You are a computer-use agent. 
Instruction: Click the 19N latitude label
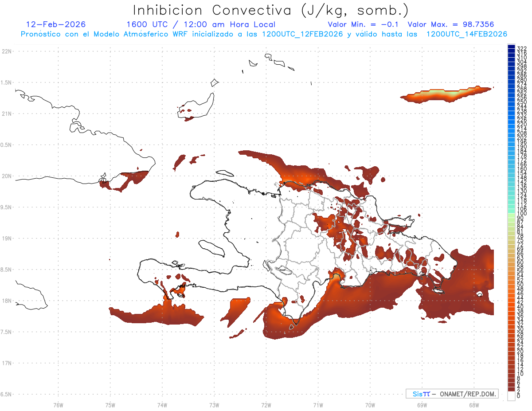6,239
